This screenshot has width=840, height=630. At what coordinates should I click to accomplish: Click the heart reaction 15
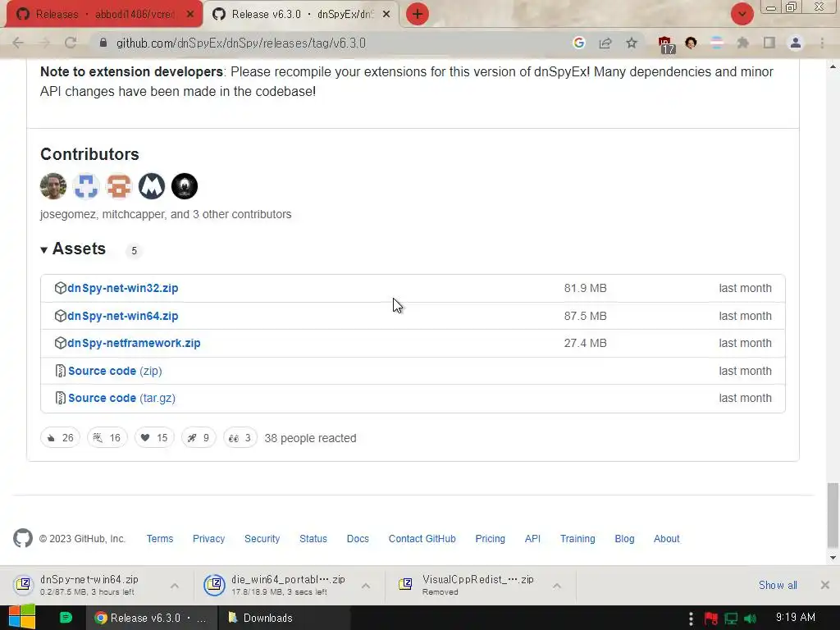[x=154, y=438]
